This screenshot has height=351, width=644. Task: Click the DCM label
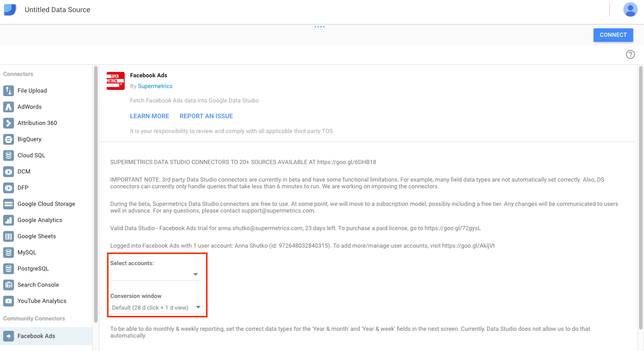click(24, 172)
